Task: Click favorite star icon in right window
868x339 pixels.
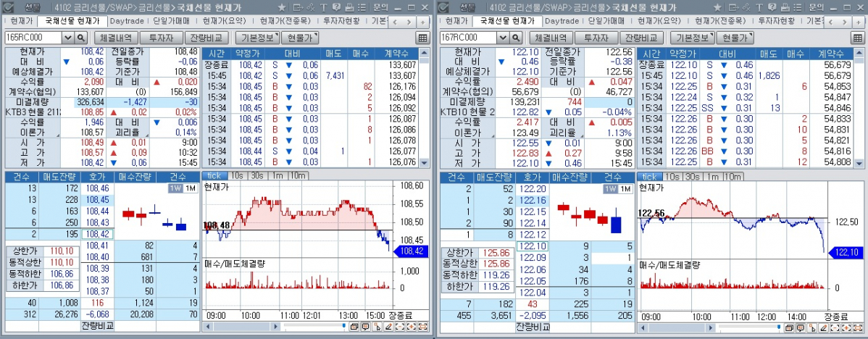Action: tap(717, 7)
